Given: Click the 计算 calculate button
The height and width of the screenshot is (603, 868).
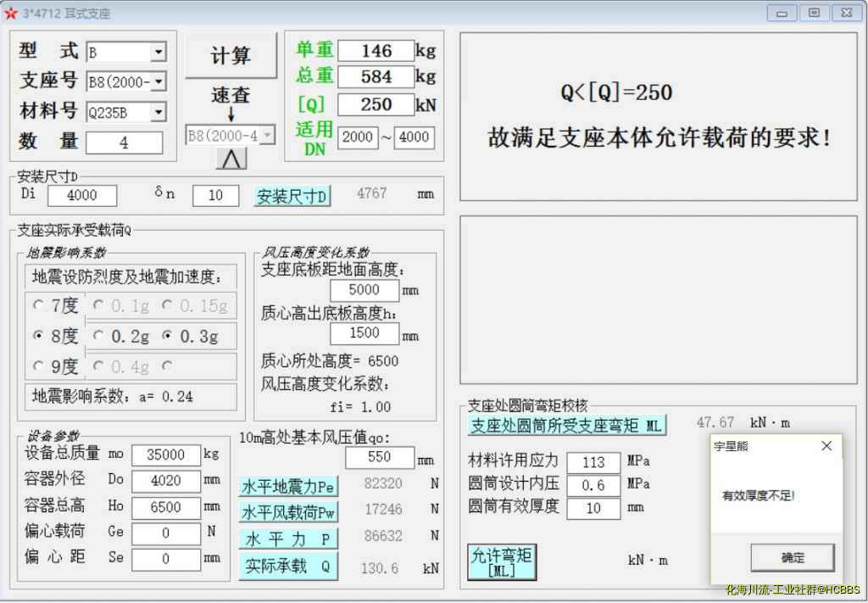Looking at the screenshot, I should tap(231, 56).
